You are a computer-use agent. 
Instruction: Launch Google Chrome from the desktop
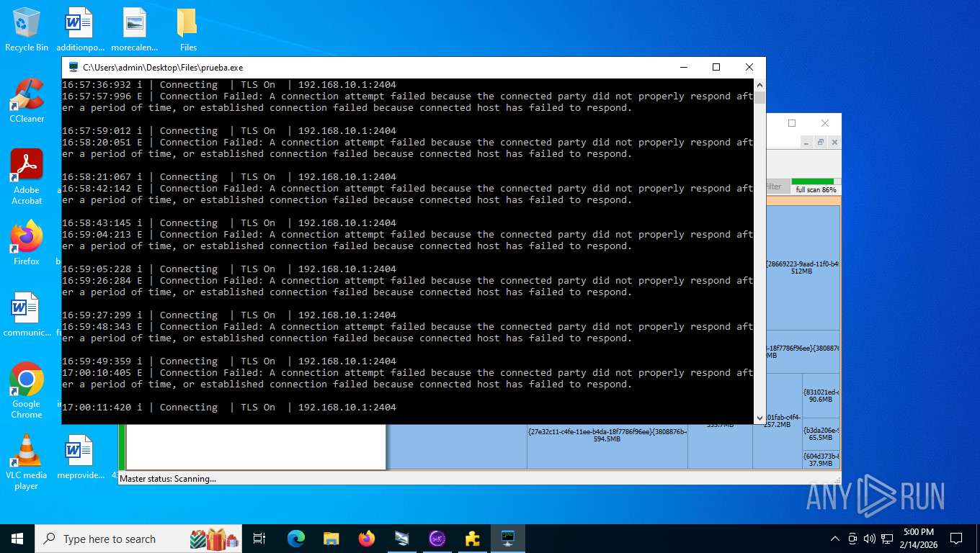pyautogui.click(x=27, y=390)
